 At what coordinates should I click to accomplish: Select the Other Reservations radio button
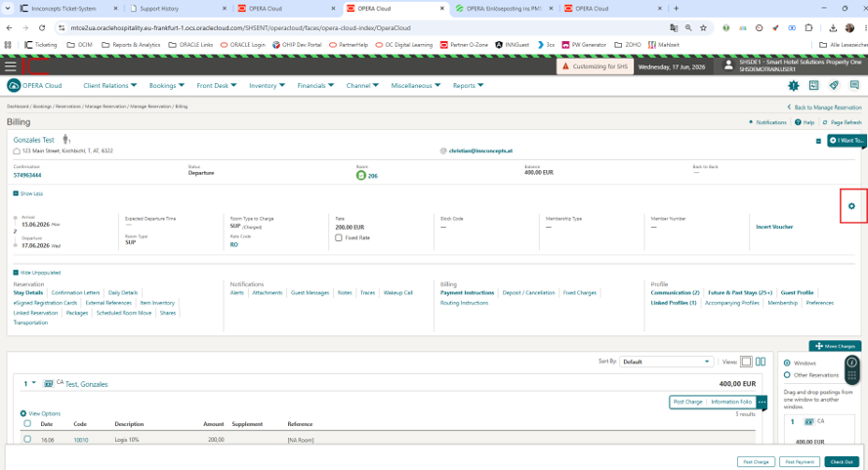click(x=787, y=375)
